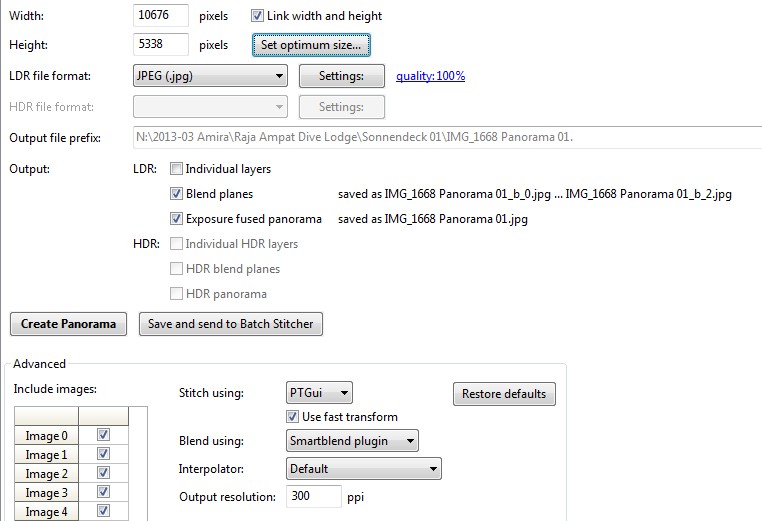Toggle Image 4 inclusion checkbox
This screenshot has width=762, height=521.
point(103,512)
